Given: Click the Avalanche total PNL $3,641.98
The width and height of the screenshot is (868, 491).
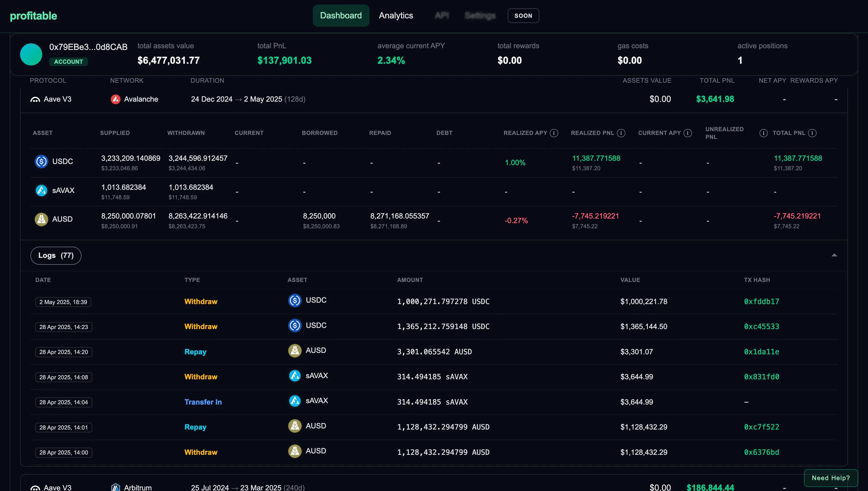Looking at the screenshot, I should (x=715, y=99).
